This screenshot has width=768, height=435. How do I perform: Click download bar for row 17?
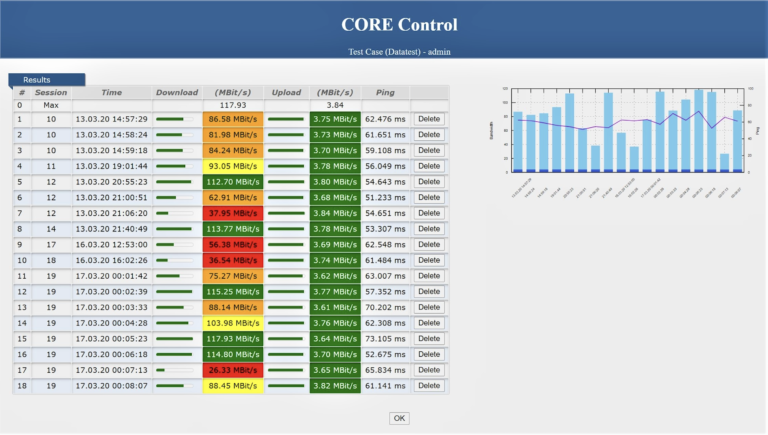click(x=174, y=370)
